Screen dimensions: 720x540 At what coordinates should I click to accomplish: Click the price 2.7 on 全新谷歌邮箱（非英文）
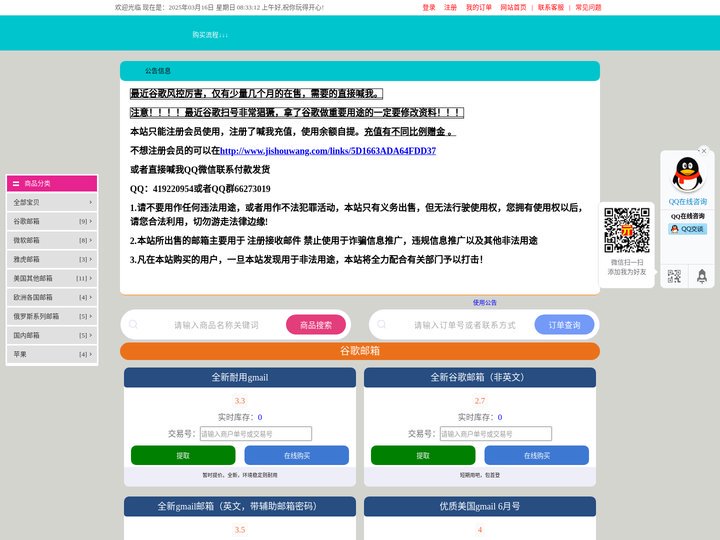(480, 401)
